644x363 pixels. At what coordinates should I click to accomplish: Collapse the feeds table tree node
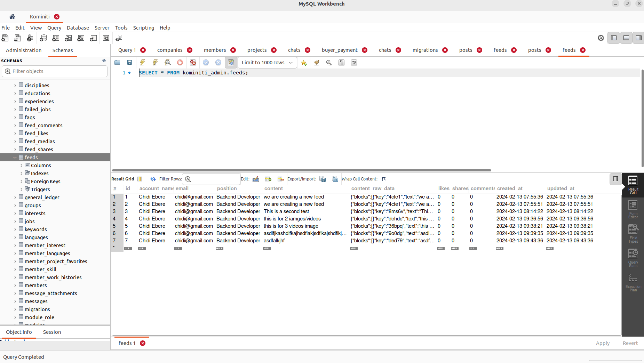tap(15, 158)
